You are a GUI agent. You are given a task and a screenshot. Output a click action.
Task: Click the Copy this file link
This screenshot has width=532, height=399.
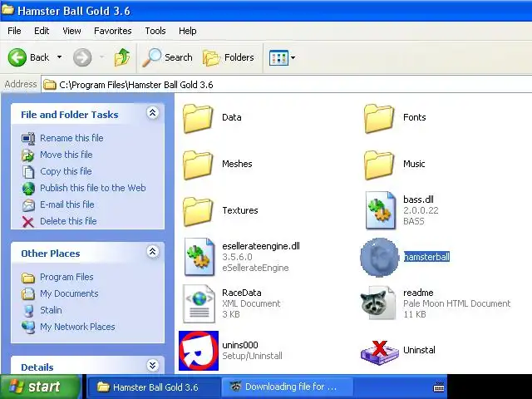(66, 171)
